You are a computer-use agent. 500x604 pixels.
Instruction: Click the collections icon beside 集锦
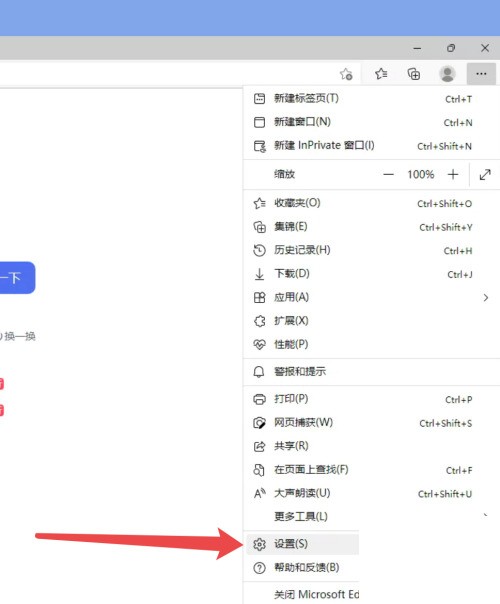point(259,227)
